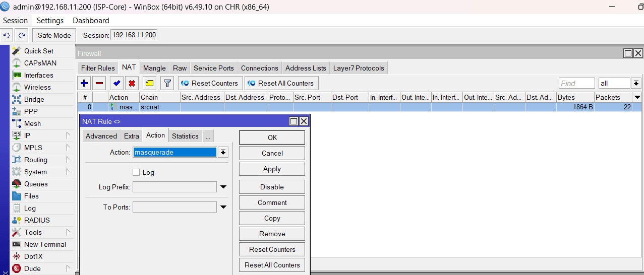Click the To Ports input field
The width and height of the screenshot is (644, 275).
tap(174, 207)
